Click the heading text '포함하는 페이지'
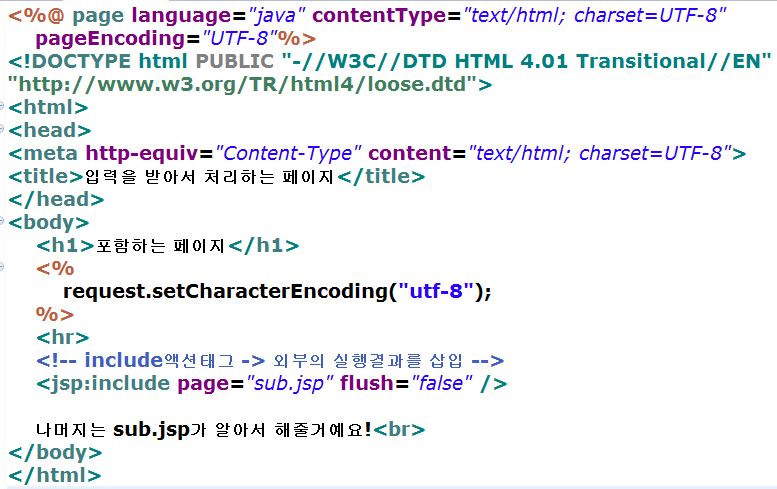The image size is (777, 489). (x=161, y=246)
